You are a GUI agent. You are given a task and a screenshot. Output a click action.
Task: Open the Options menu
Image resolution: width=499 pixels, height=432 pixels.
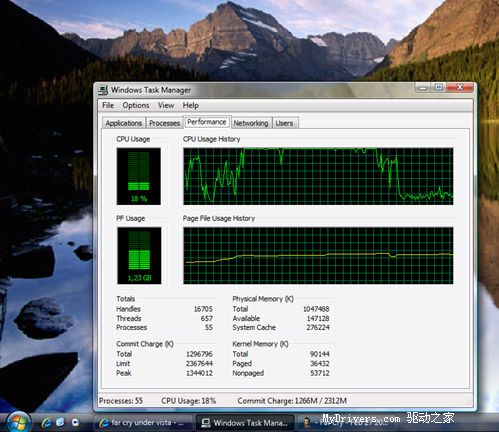136,105
